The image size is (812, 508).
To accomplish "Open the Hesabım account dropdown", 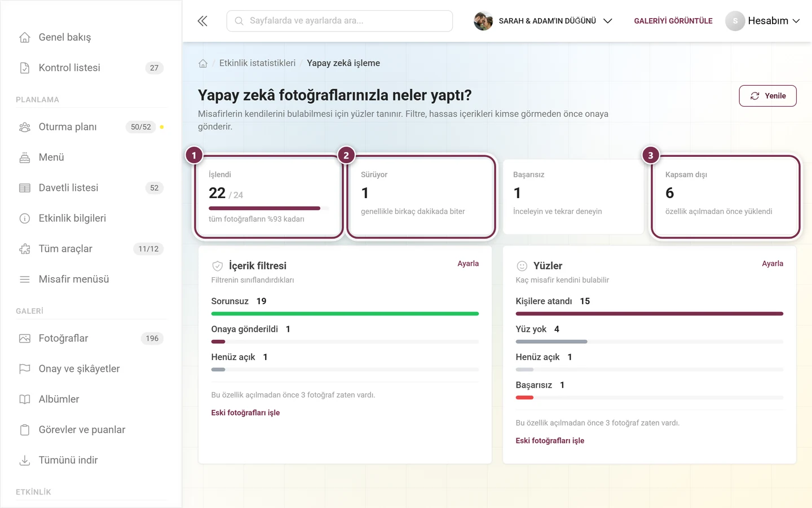I will tap(762, 21).
